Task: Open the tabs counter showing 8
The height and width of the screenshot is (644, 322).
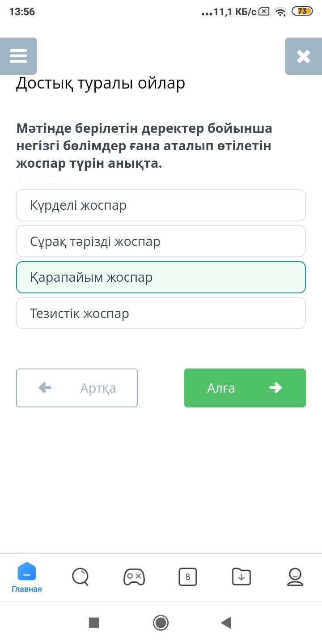Action: click(188, 576)
